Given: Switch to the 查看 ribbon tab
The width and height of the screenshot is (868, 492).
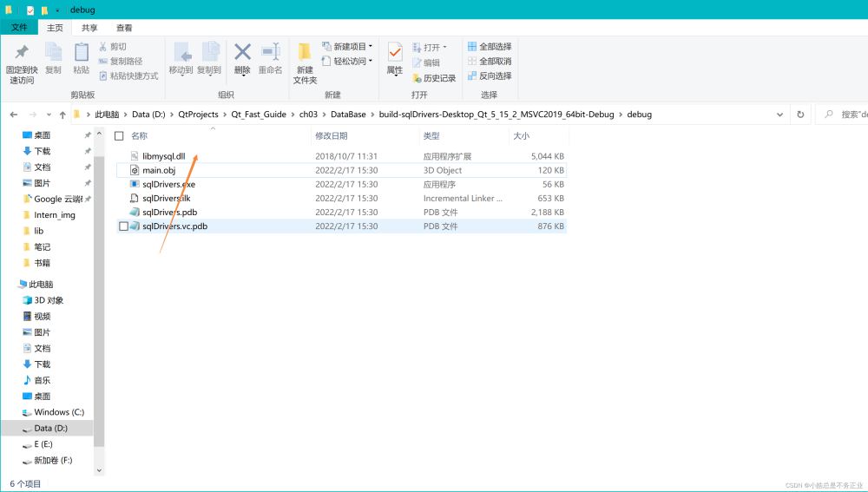Looking at the screenshot, I should pyautogui.click(x=124, y=28).
